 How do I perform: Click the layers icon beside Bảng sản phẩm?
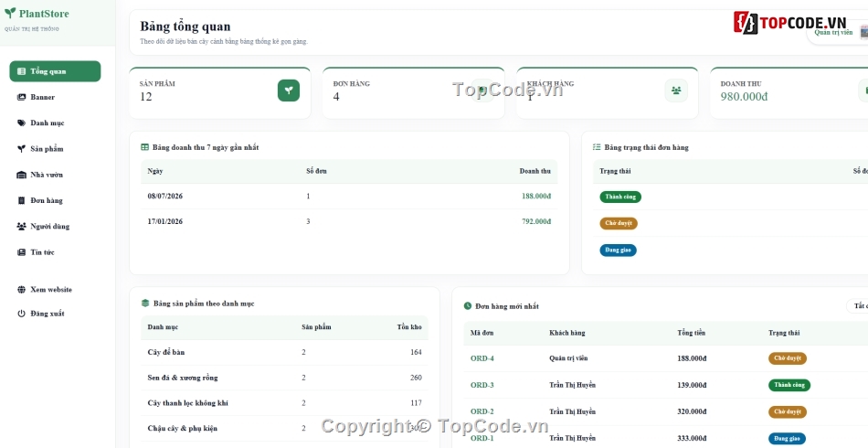pyautogui.click(x=145, y=304)
